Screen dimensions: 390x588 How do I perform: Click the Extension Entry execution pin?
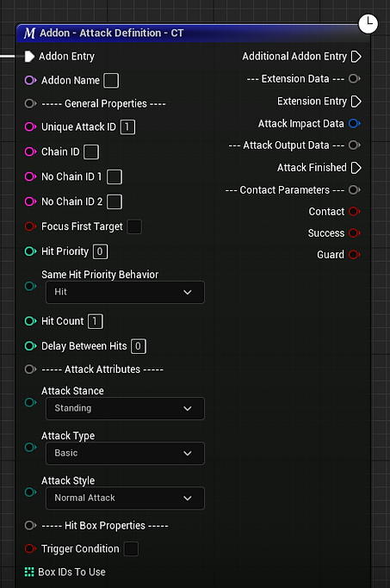coord(356,102)
